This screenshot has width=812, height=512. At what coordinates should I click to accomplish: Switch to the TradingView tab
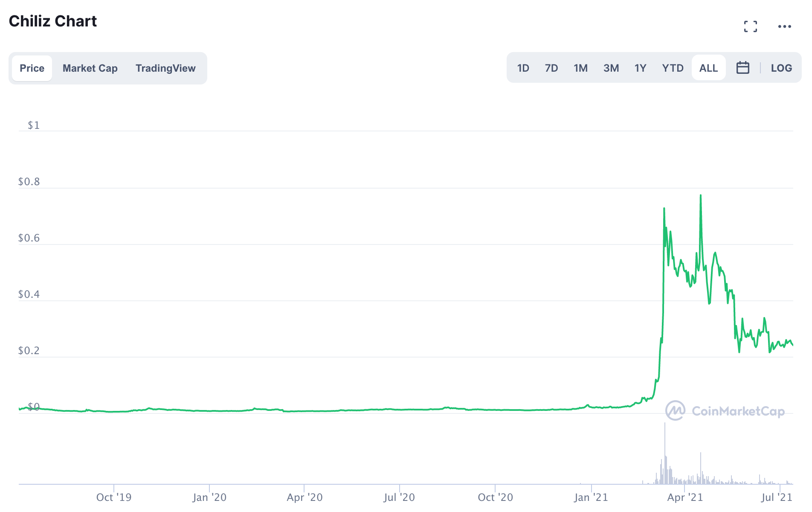point(165,68)
